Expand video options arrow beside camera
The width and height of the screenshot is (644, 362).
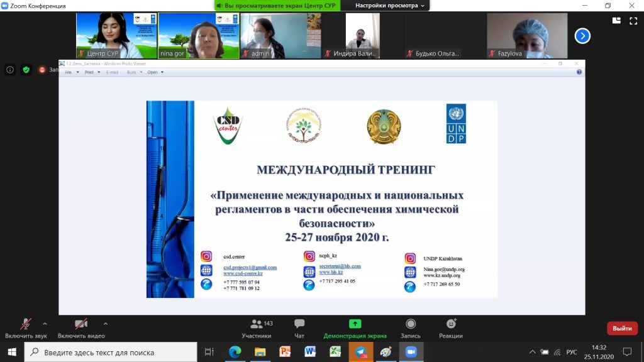(x=105, y=324)
